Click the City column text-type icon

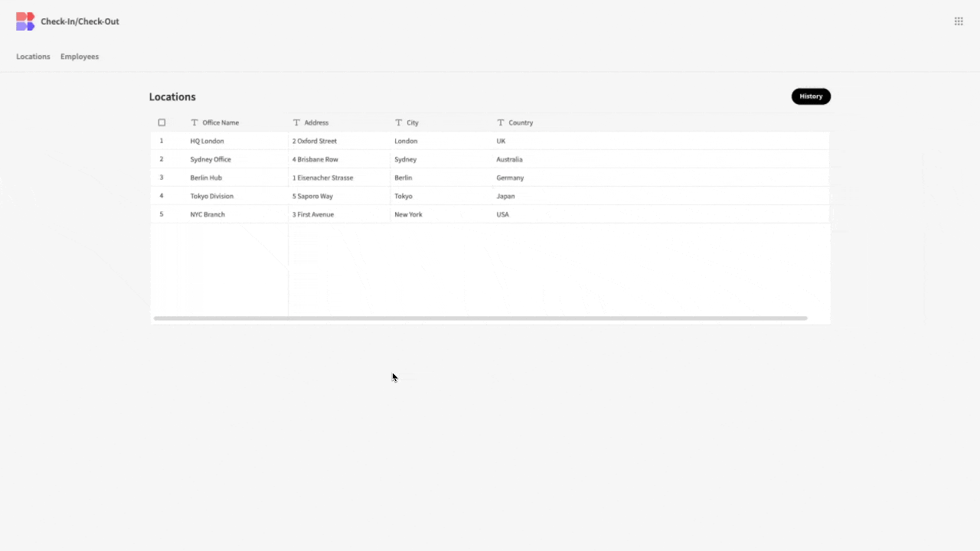click(x=399, y=122)
